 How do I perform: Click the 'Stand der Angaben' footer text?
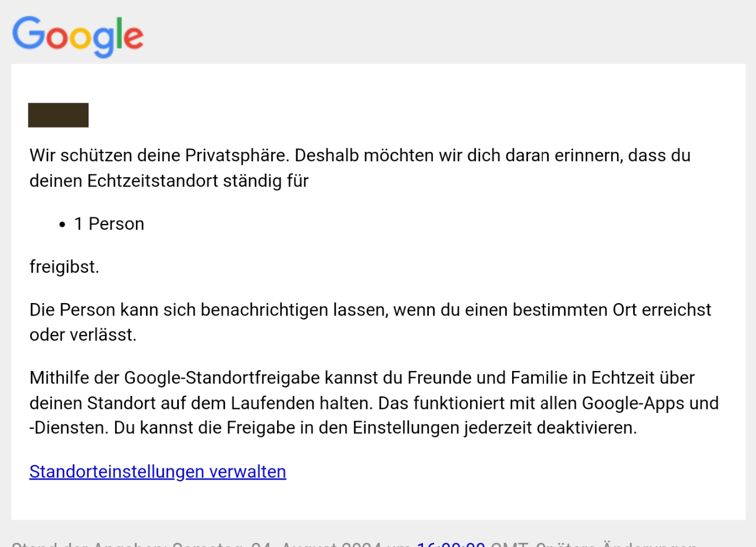pyautogui.click(x=89, y=544)
